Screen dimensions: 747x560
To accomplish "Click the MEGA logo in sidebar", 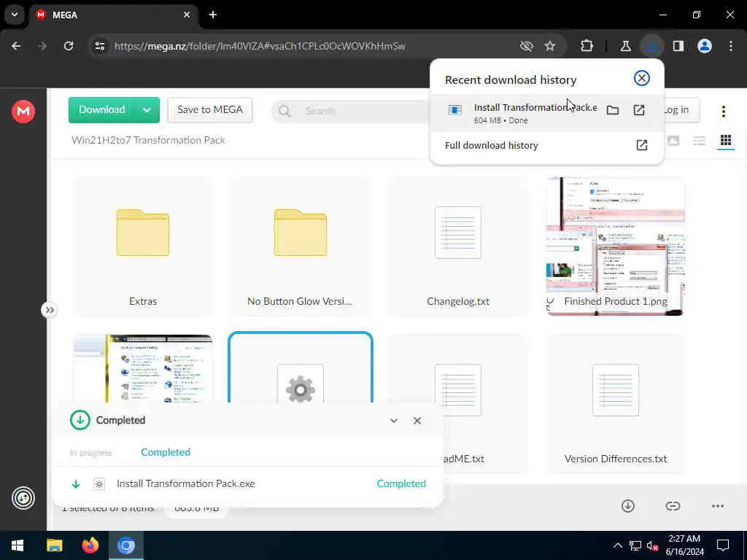I will point(23,112).
